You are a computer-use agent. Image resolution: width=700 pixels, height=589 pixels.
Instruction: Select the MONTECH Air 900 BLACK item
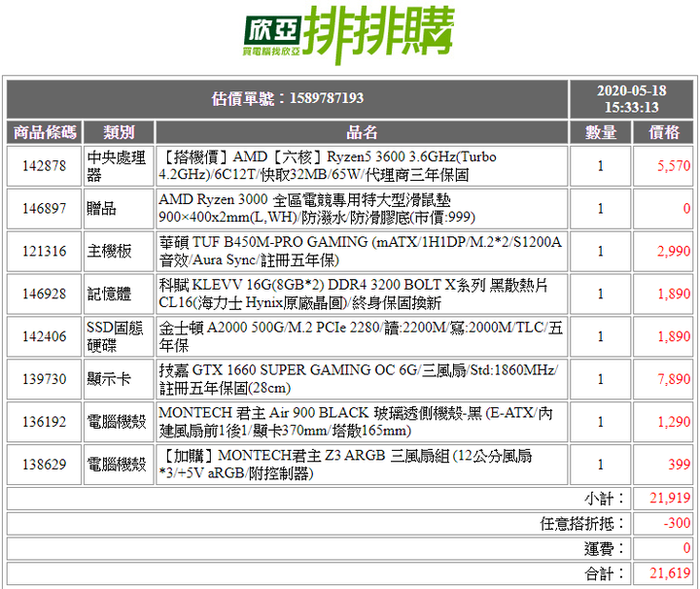(x=356, y=422)
